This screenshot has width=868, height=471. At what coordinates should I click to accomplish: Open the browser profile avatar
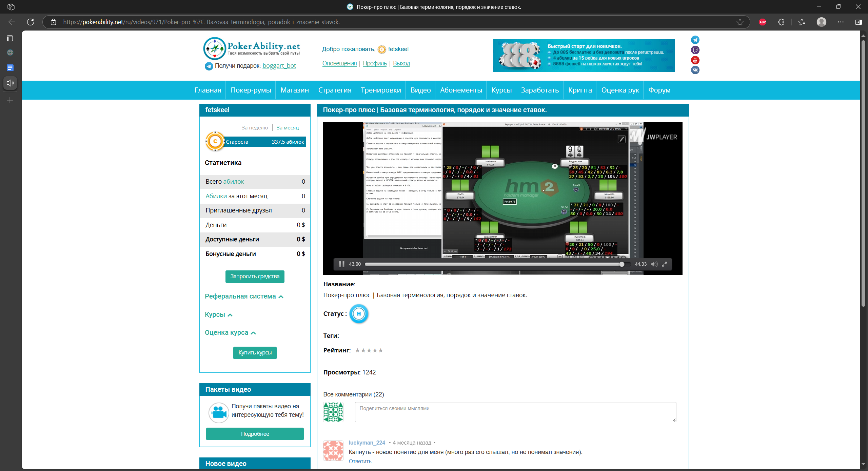822,22
